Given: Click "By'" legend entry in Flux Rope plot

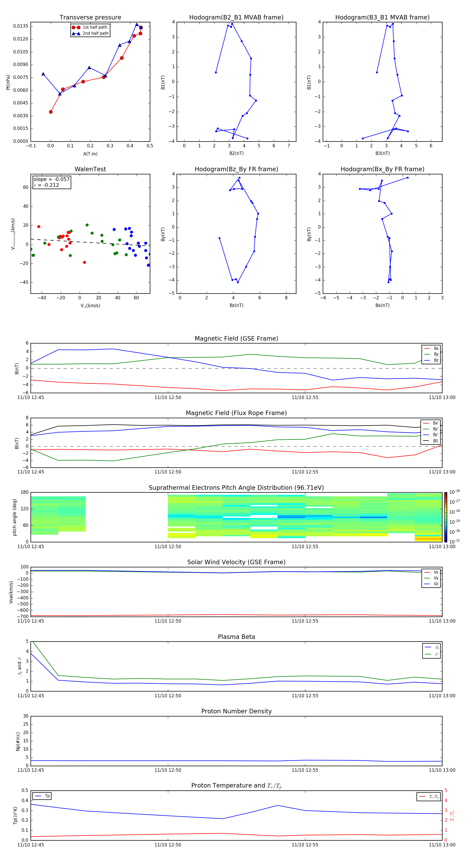Looking at the screenshot, I should tap(431, 429).
